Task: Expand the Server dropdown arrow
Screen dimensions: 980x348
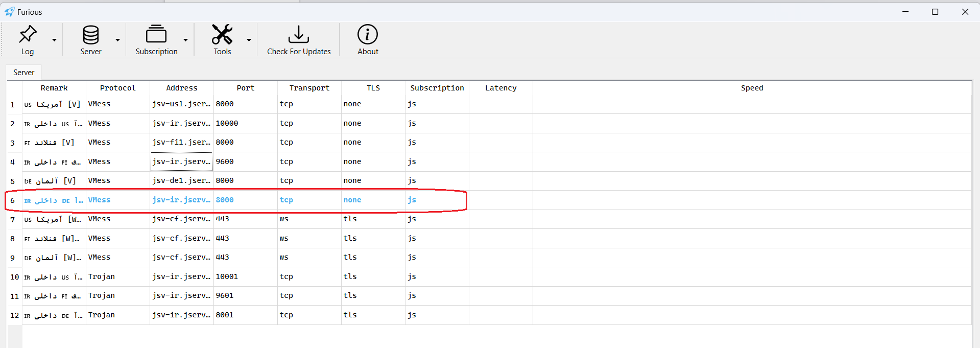Action: coord(117,40)
